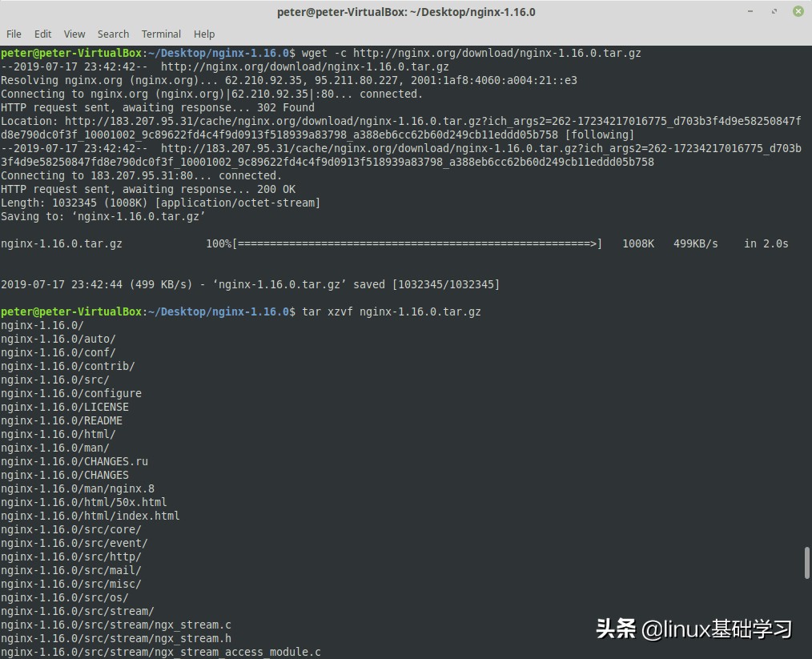812x659 pixels.
Task: Click the 'saved [1032345/1032345]' line
Action: point(250,285)
